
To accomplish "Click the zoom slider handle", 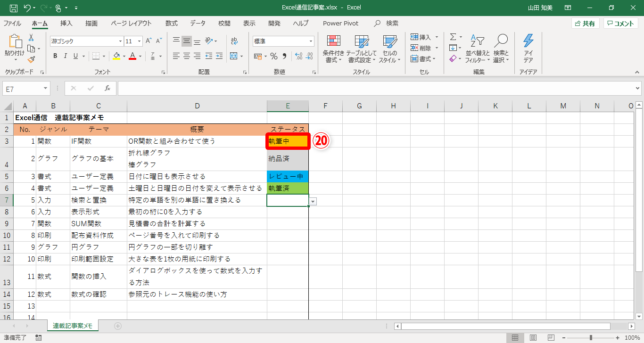I will click(x=591, y=337).
